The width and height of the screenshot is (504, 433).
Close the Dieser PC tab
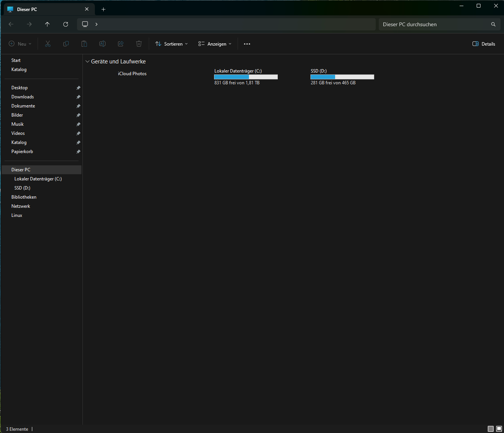coord(87,9)
